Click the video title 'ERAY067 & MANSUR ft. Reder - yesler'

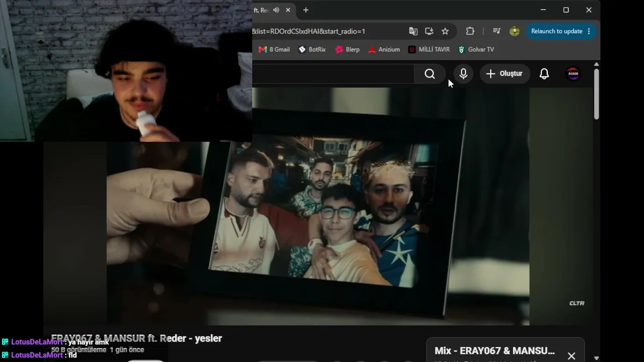pos(136,338)
